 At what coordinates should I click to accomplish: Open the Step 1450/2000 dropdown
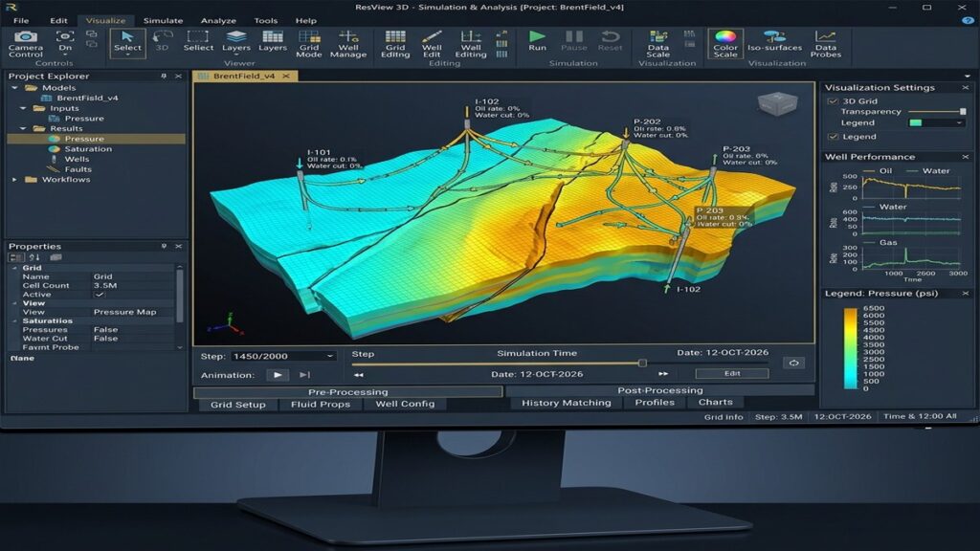283,356
